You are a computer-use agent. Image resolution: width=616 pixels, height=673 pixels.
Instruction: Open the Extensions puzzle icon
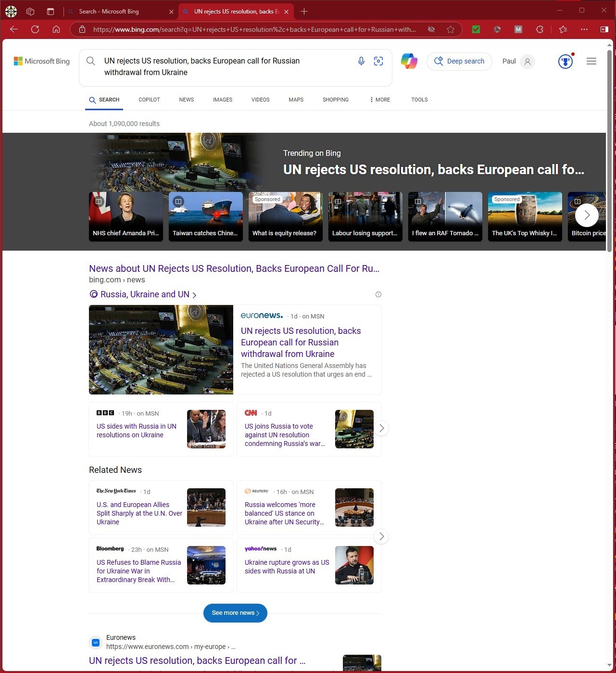coord(540,29)
